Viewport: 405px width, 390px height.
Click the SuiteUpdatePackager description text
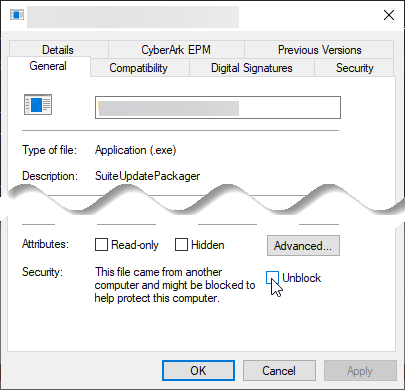click(148, 176)
